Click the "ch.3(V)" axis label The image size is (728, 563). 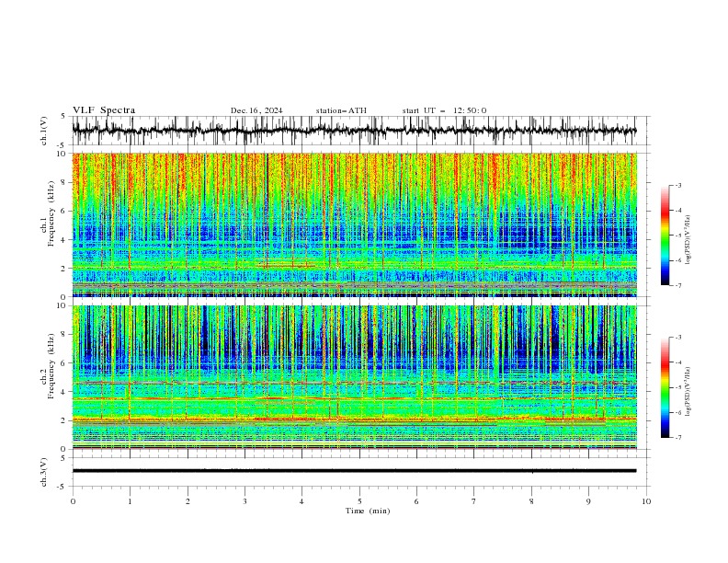point(44,472)
